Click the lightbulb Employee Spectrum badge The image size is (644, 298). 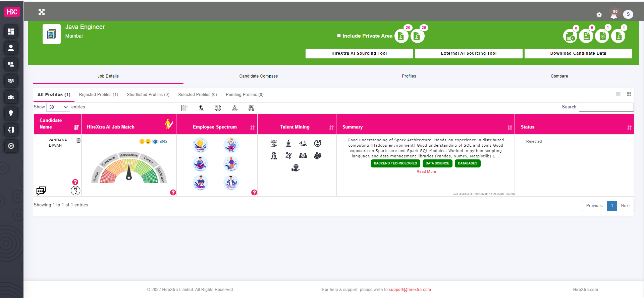click(x=201, y=145)
